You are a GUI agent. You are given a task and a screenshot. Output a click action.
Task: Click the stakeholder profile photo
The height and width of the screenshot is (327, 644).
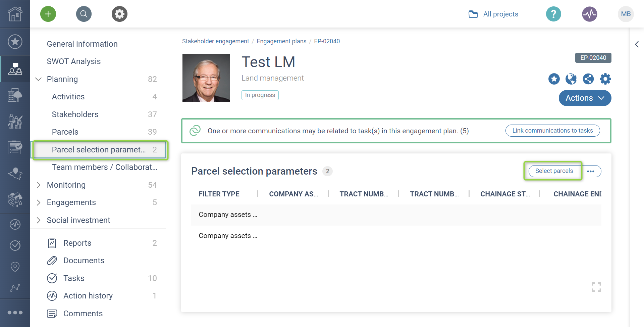(x=206, y=78)
